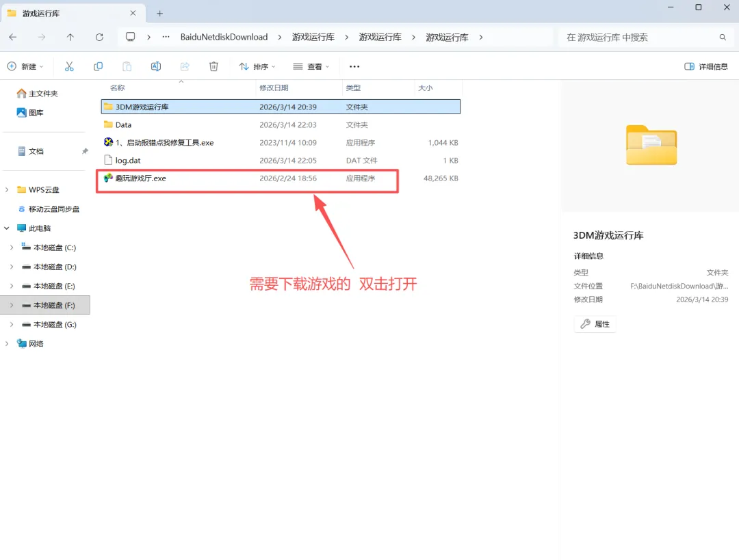Expand the WPS云盘 tree node
The image size is (739, 560).
(7, 190)
